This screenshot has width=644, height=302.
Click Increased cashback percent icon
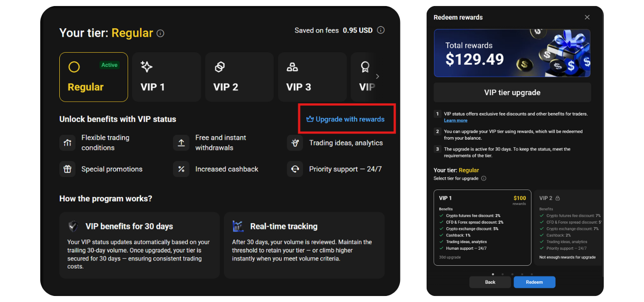point(181,169)
